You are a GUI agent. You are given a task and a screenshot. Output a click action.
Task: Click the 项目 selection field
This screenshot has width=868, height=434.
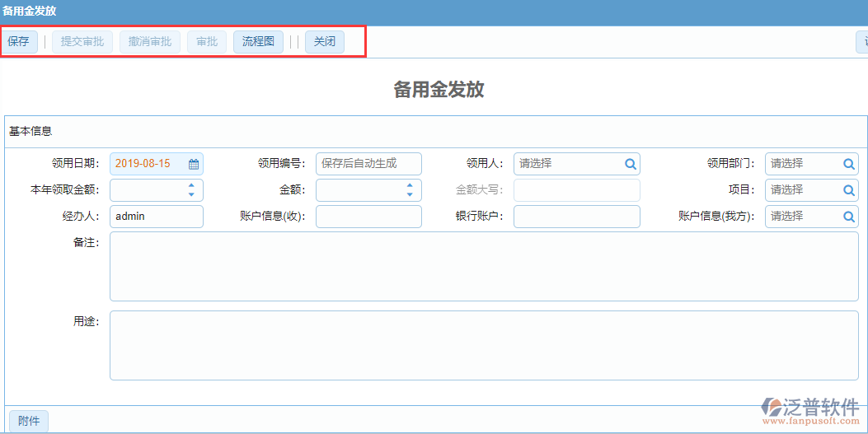click(812, 190)
